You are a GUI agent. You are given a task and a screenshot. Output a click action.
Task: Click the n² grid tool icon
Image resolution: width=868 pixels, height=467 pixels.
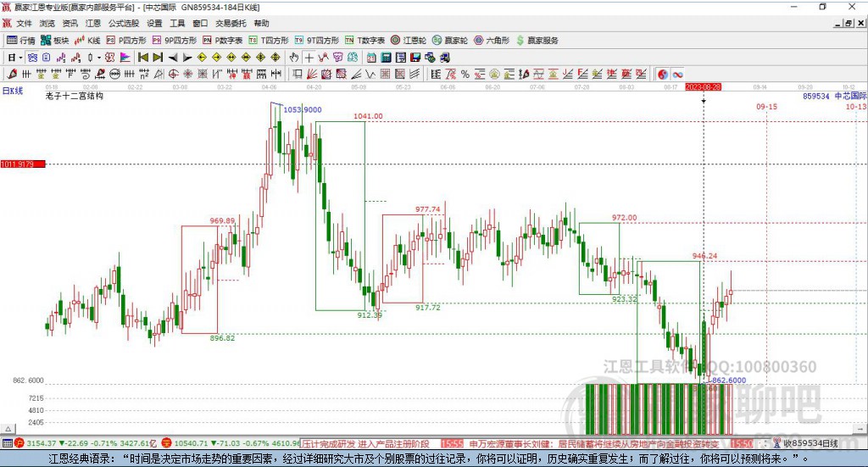[x=144, y=74]
